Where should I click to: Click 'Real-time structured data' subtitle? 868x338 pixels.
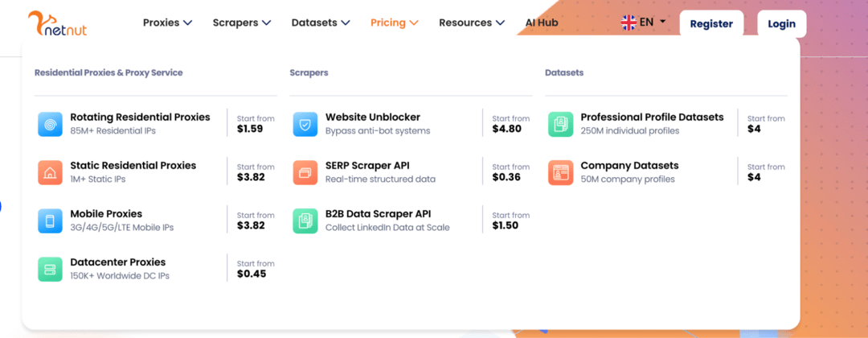point(380,179)
